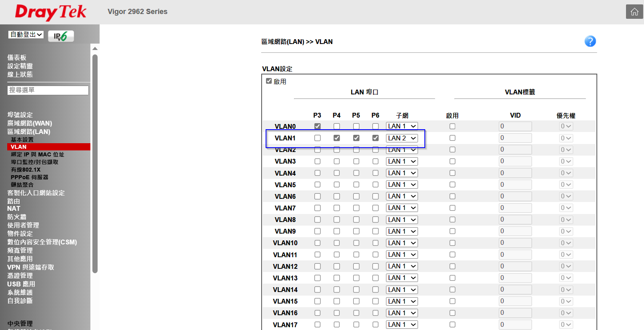This screenshot has width=644, height=330.
Task: Open the blue help question mark icon
Action: [x=590, y=41]
